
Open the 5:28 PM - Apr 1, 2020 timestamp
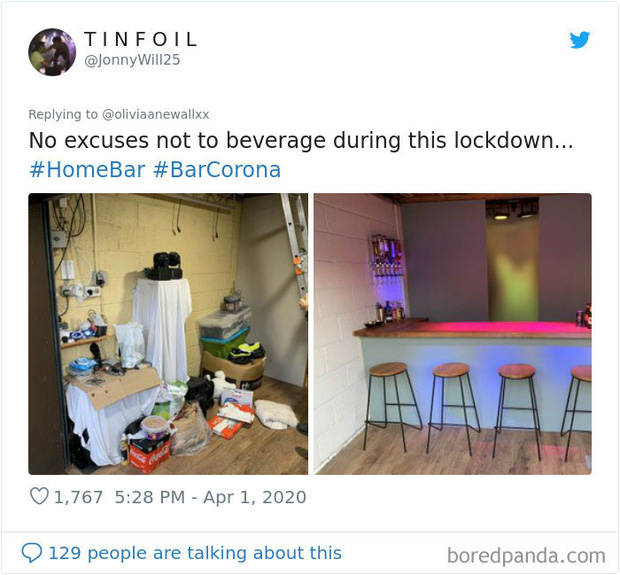coord(210,497)
